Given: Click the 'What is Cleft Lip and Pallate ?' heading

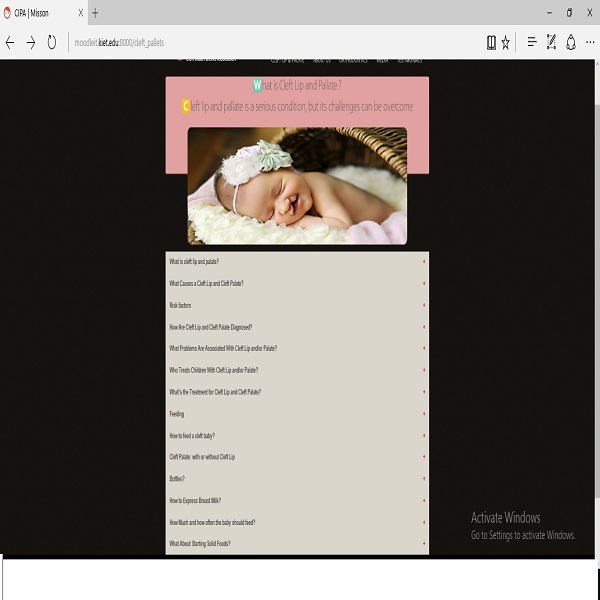Looking at the screenshot, I should [x=297, y=85].
